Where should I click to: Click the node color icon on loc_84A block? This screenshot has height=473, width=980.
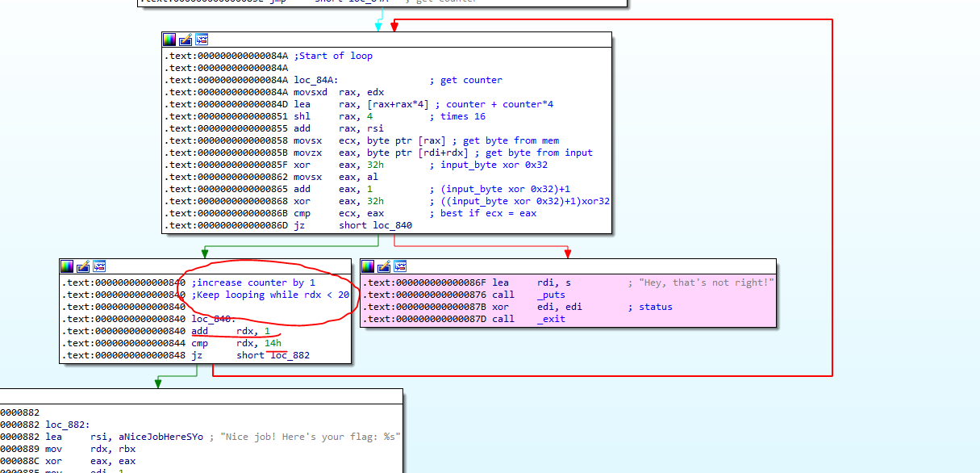pyautogui.click(x=169, y=39)
